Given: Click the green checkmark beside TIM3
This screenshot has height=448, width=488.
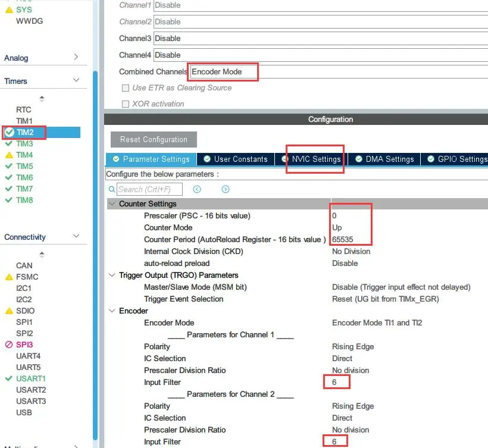Looking at the screenshot, I should pyautogui.click(x=9, y=144).
